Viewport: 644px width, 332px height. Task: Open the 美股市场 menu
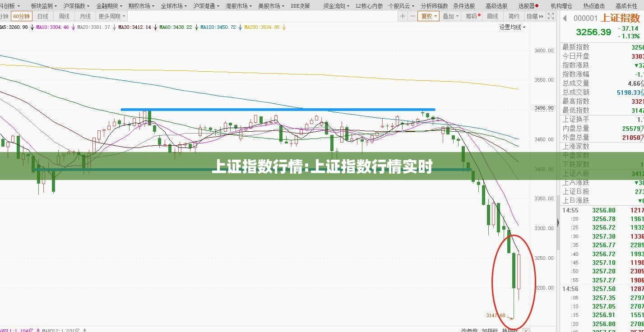[271, 6]
